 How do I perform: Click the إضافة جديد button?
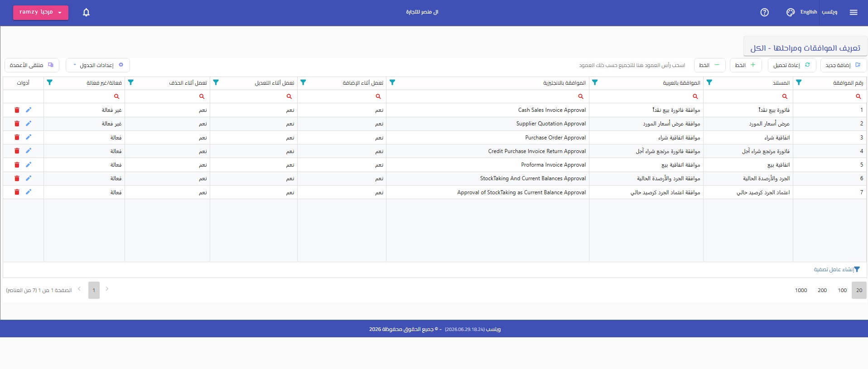pyautogui.click(x=844, y=65)
